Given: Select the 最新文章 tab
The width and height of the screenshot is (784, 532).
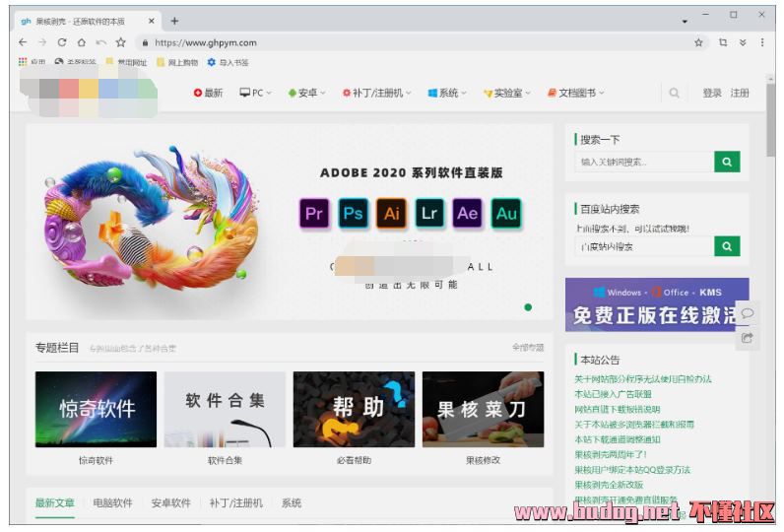Looking at the screenshot, I should click(55, 503).
